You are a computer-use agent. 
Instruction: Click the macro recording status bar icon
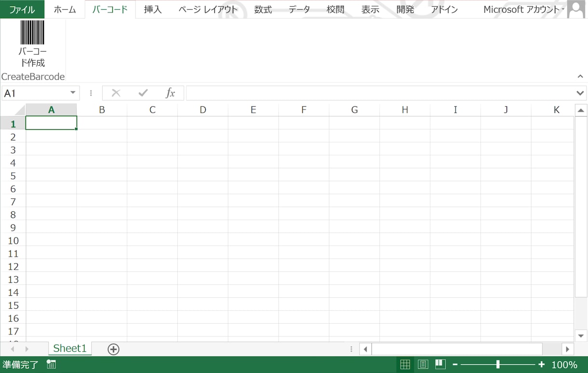click(x=51, y=364)
